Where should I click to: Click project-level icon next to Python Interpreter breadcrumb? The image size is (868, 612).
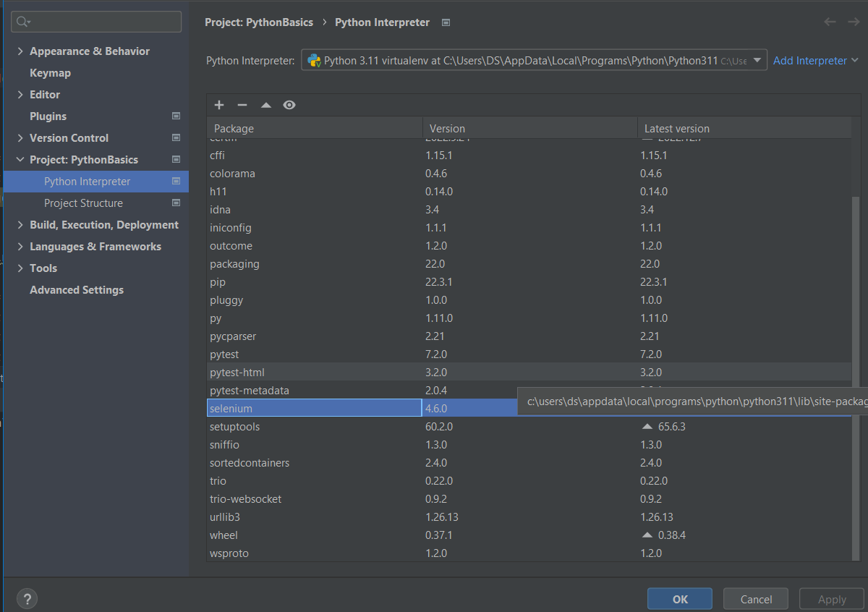(446, 22)
